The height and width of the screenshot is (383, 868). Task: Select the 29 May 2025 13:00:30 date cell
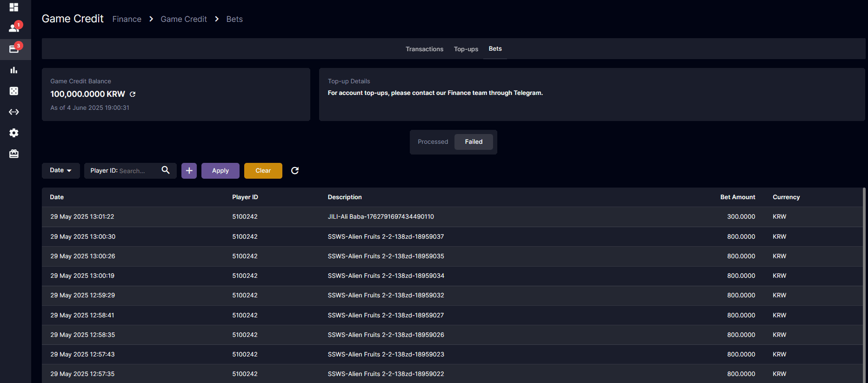83,237
